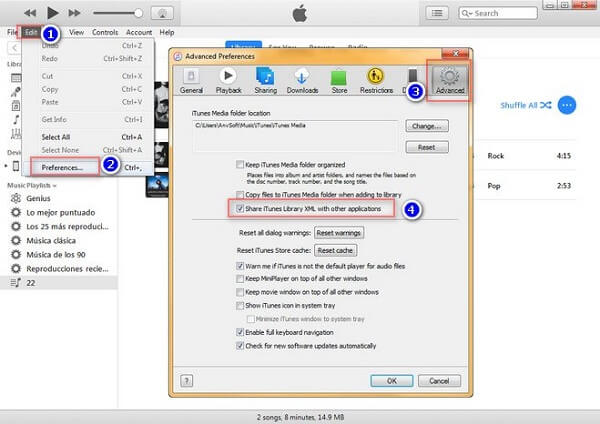600x424 pixels.
Task: Close the Advanced Preferences dialog
Action: (455, 54)
